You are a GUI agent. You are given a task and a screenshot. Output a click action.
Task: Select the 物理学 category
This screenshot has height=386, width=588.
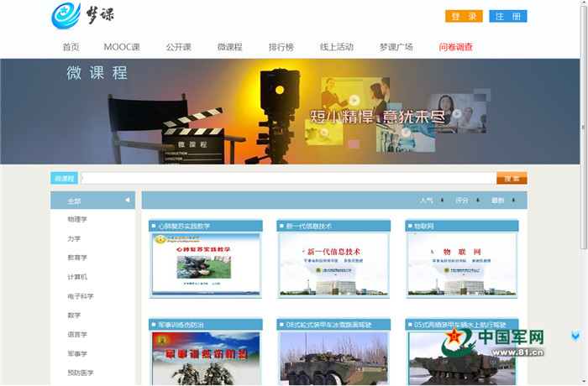(77, 219)
